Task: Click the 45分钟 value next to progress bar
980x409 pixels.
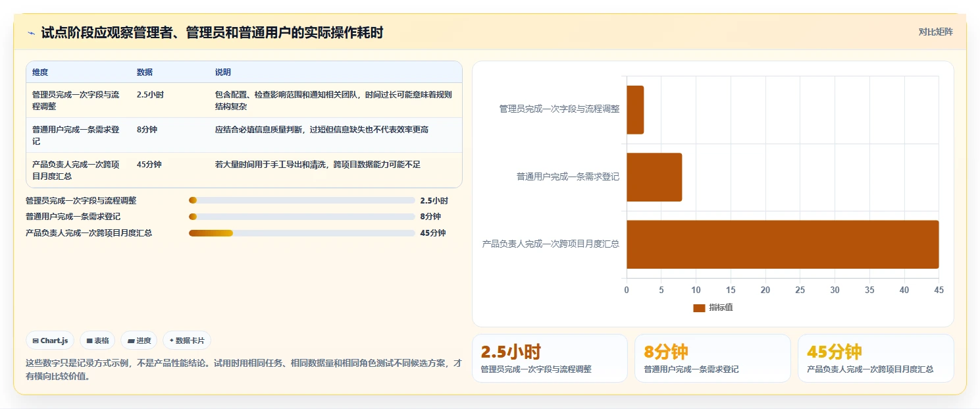Action: pos(432,233)
